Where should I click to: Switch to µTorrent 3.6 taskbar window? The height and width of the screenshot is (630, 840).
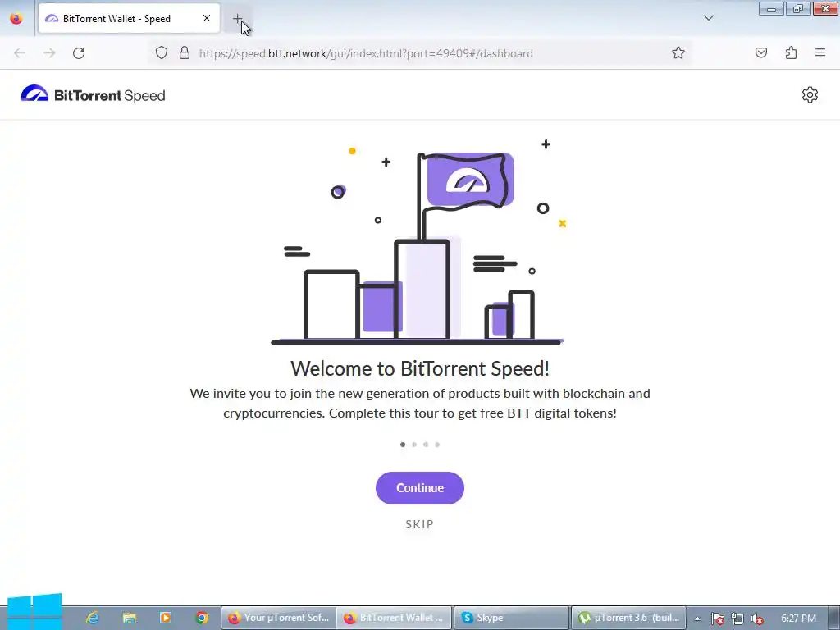tap(628, 618)
